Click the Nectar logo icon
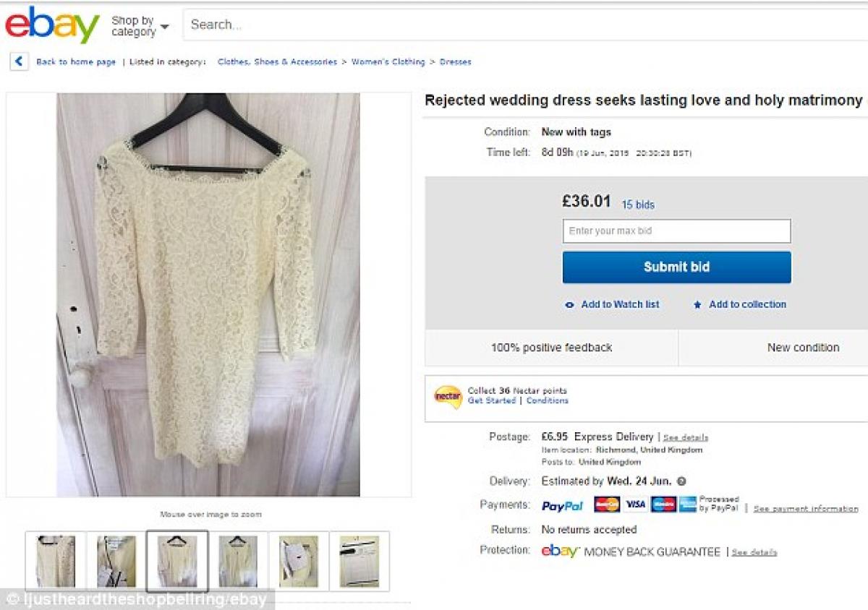The image size is (868, 610). pos(448,396)
